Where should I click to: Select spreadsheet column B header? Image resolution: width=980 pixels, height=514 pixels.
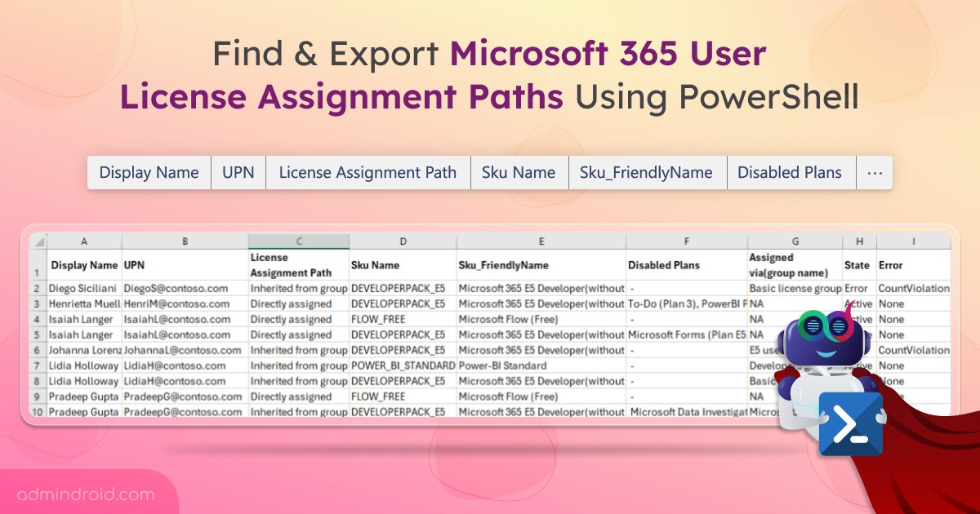(x=185, y=241)
